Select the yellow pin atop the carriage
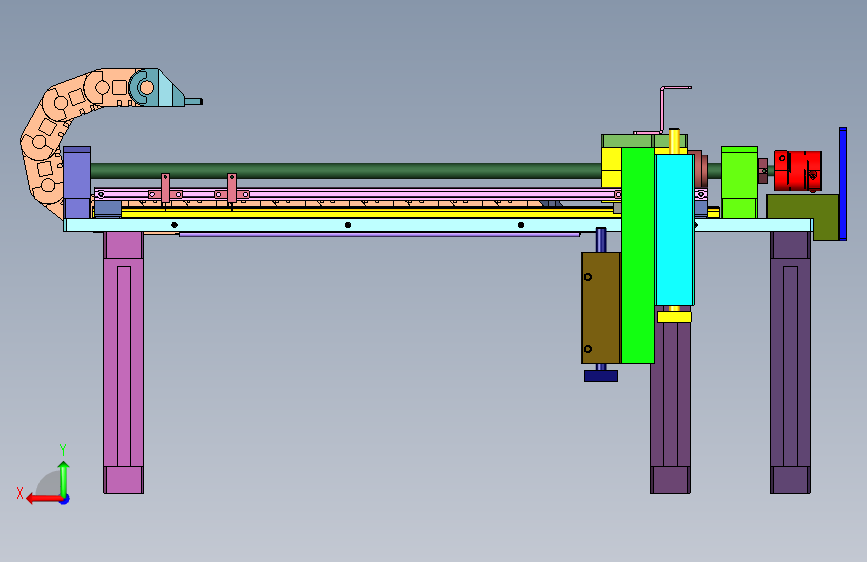Viewport: 867px width, 562px height. (674, 141)
